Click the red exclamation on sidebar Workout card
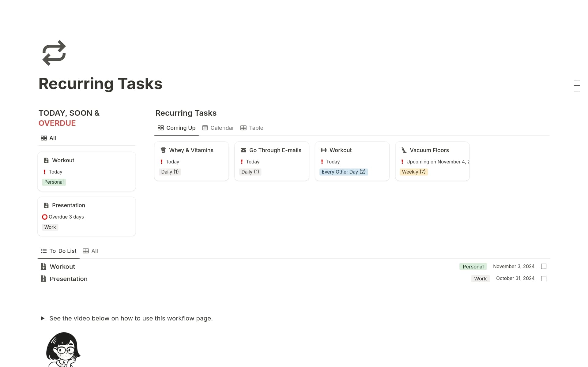Image resolution: width=588 pixels, height=367 pixels. pyautogui.click(x=45, y=172)
